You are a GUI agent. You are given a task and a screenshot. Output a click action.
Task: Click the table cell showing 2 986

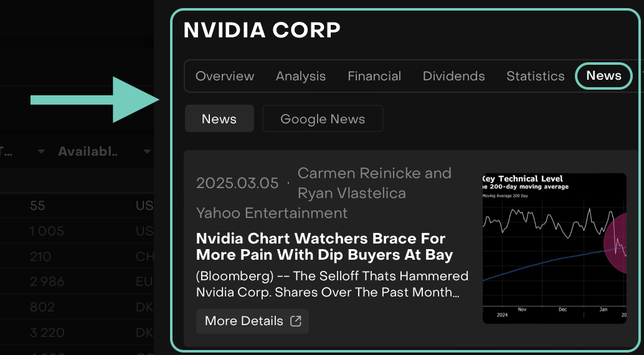(47, 282)
